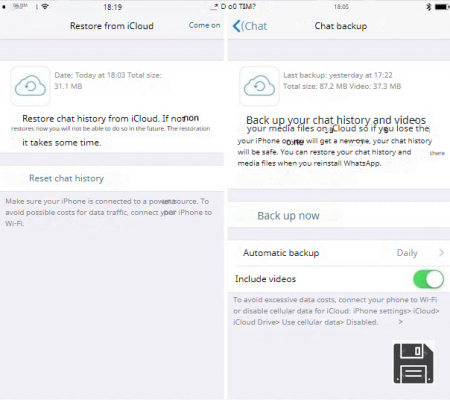Tap the back chevron next to Chat
The height and width of the screenshot is (400, 450).
(x=236, y=26)
